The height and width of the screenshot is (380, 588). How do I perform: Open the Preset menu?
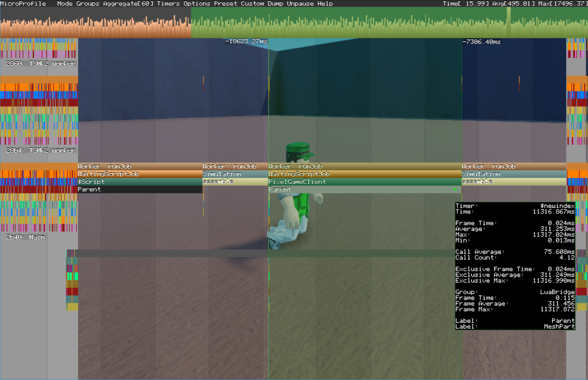pyautogui.click(x=226, y=4)
